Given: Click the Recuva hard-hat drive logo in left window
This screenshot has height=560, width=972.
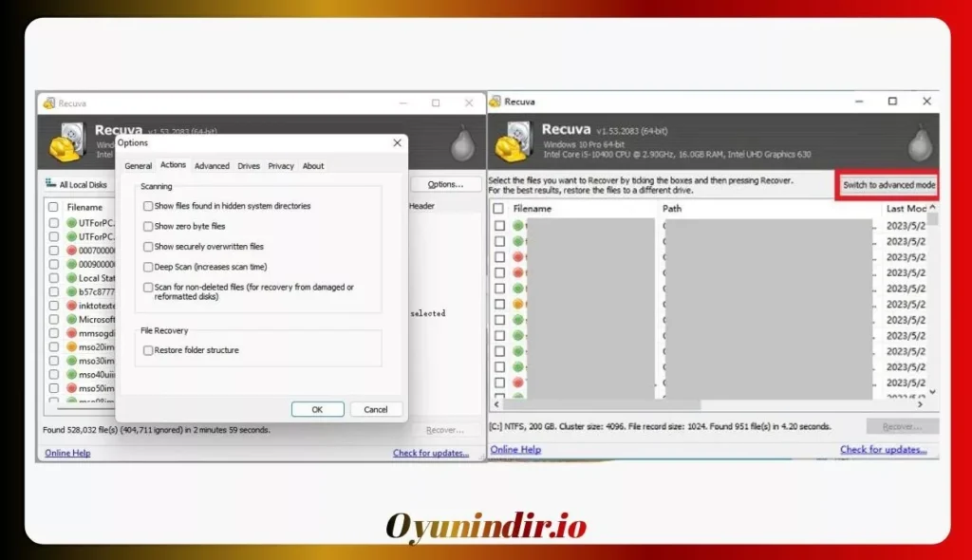Looking at the screenshot, I should pos(67,142).
